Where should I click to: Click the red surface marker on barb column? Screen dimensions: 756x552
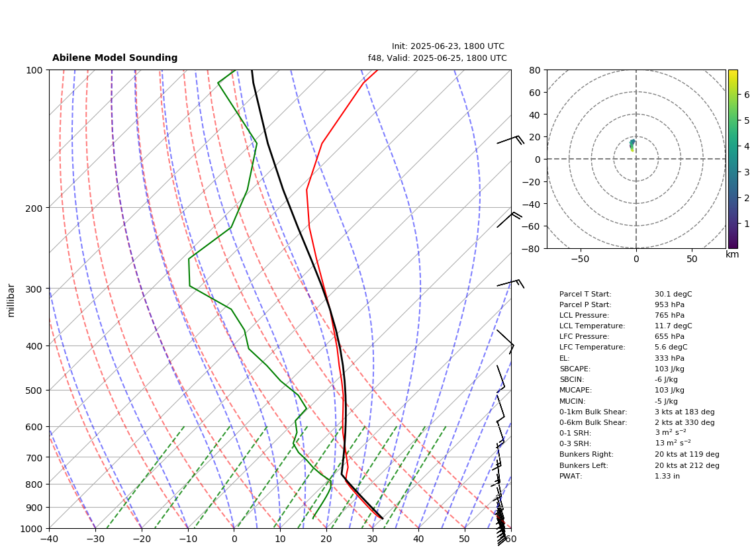coord(501,520)
